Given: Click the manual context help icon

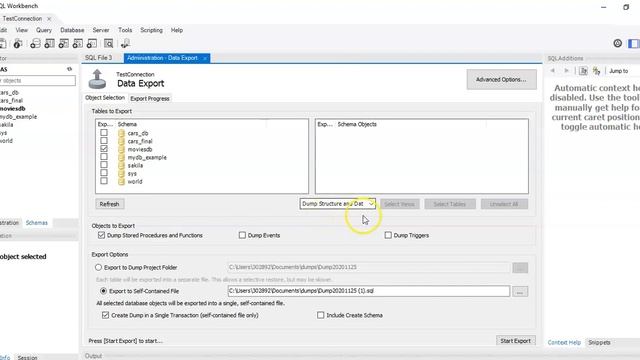Looking at the screenshot, I should (583, 71).
